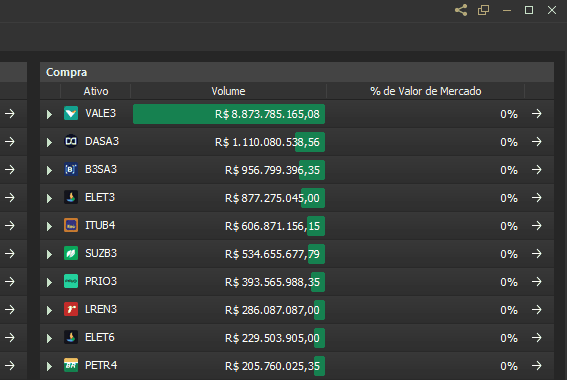The height and width of the screenshot is (380, 567).
Task: Sort by the Ativo column header
Action: (96, 91)
